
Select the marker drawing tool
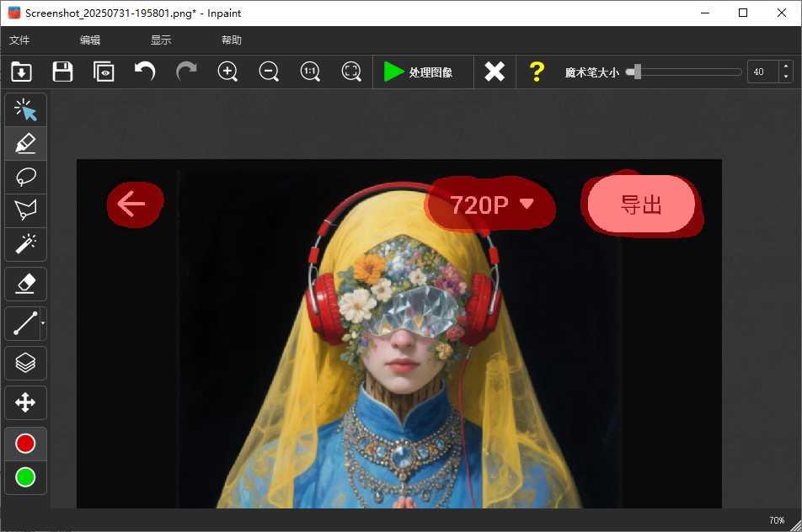click(25, 143)
